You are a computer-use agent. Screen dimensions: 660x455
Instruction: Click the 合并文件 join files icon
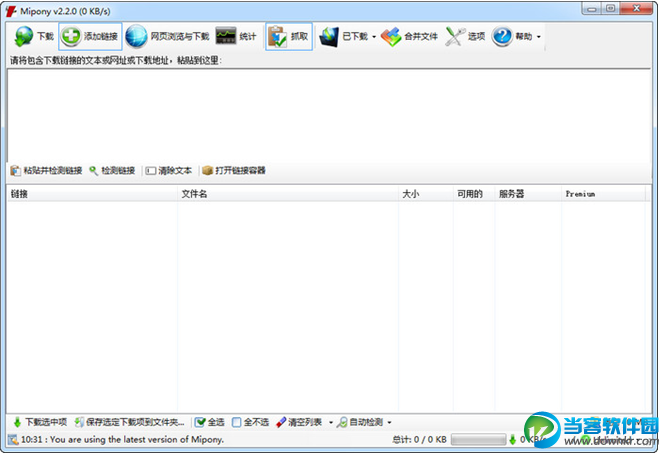coord(391,37)
